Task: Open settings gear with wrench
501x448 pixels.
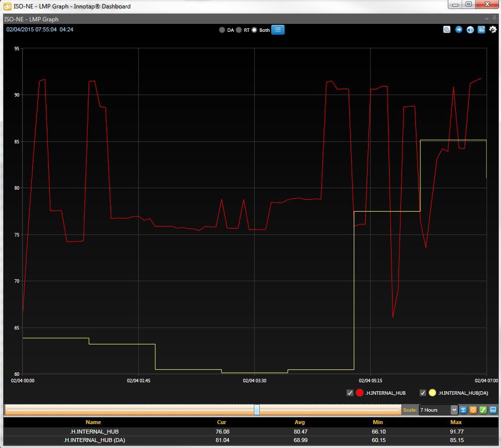Action: point(493,29)
